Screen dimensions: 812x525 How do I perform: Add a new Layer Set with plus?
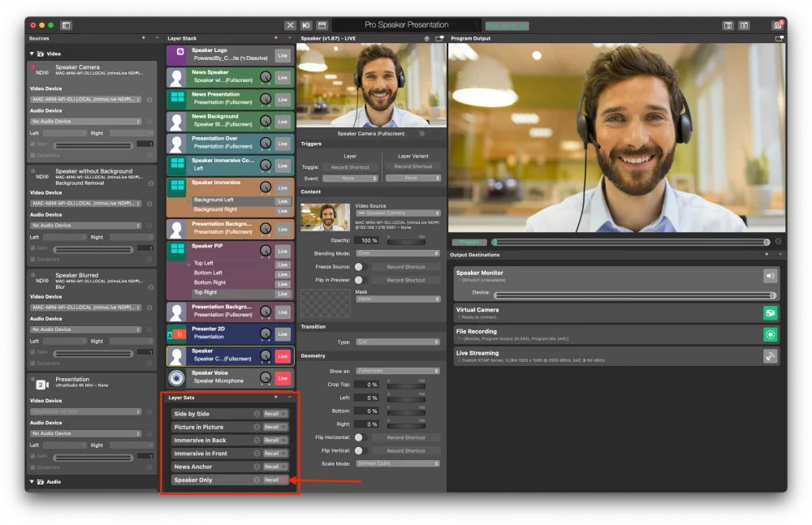click(x=275, y=397)
